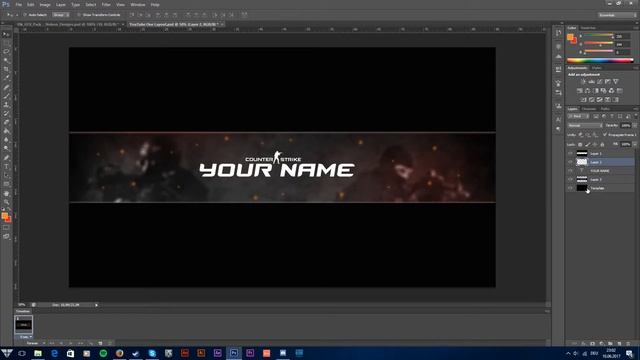The image size is (640, 360).
Task: Open the Window menu
Action: 138,4
